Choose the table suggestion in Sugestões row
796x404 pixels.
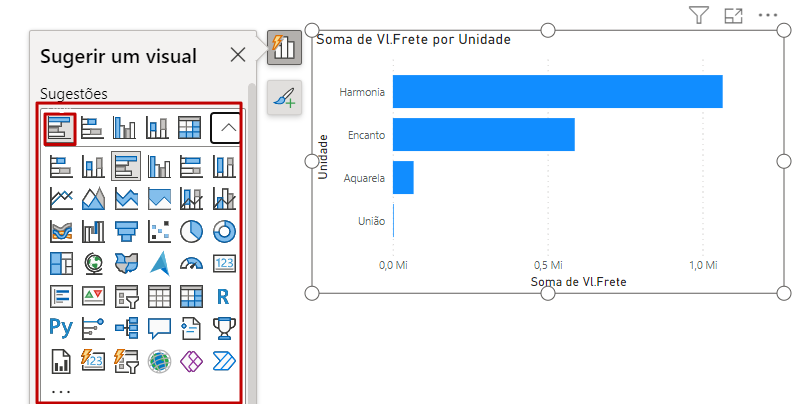tap(190, 128)
